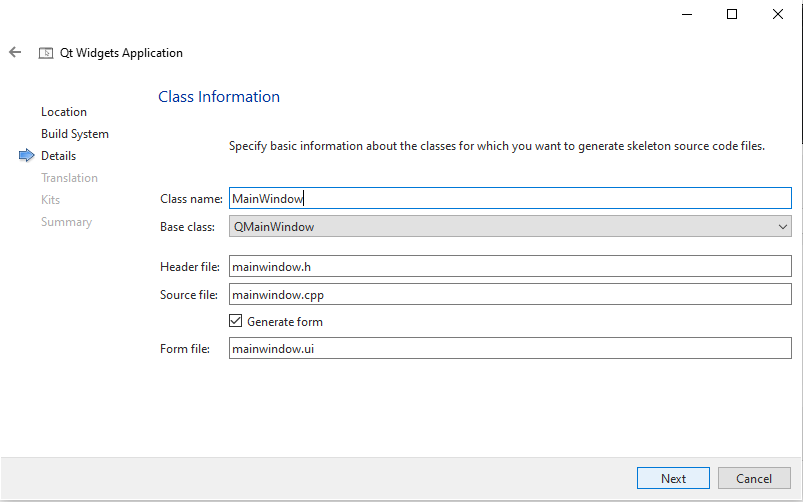Click the Source file input field

[x=510, y=295]
